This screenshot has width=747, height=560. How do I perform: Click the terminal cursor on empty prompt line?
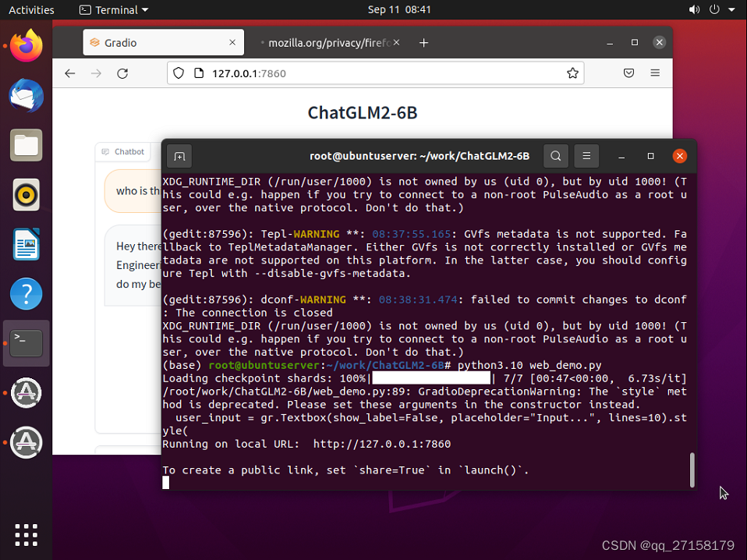pyautogui.click(x=166, y=483)
